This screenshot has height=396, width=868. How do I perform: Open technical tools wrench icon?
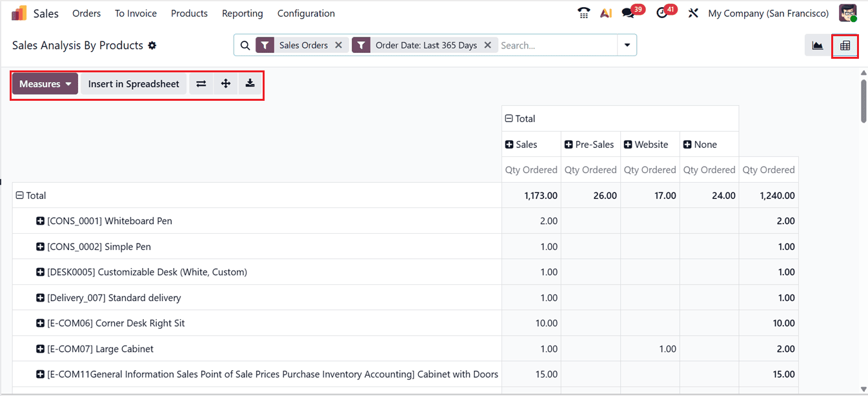click(x=693, y=12)
